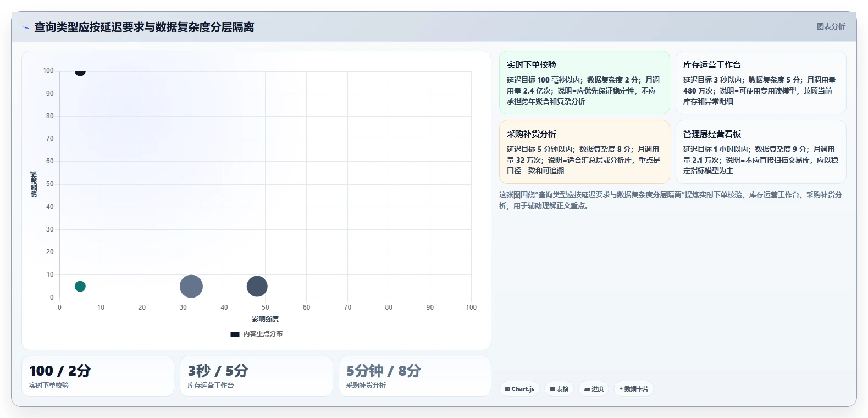Toggle the 内容重点分布 legend color box
Image resolution: width=868 pixels, height=418 pixels.
pyautogui.click(x=235, y=334)
